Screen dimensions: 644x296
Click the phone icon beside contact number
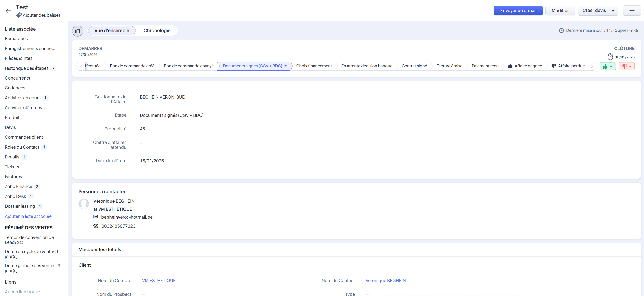(x=96, y=226)
